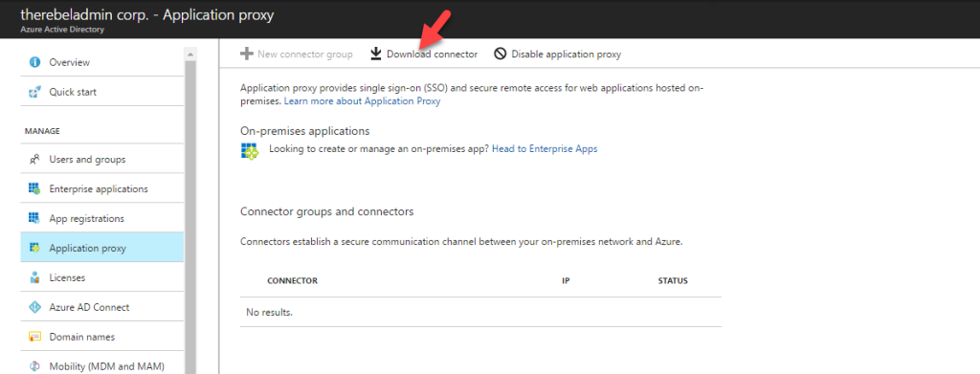Select the Users and groups icon

coord(35,159)
